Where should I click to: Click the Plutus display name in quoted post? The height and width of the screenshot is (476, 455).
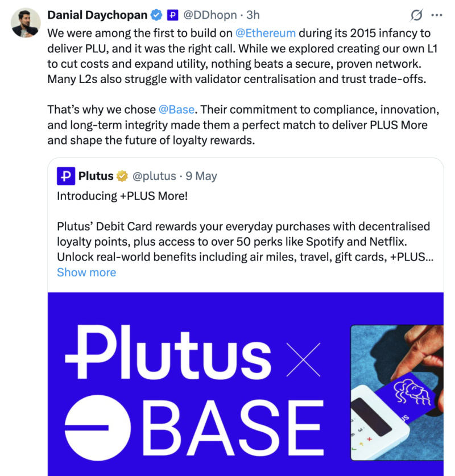click(x=96, y=176)
